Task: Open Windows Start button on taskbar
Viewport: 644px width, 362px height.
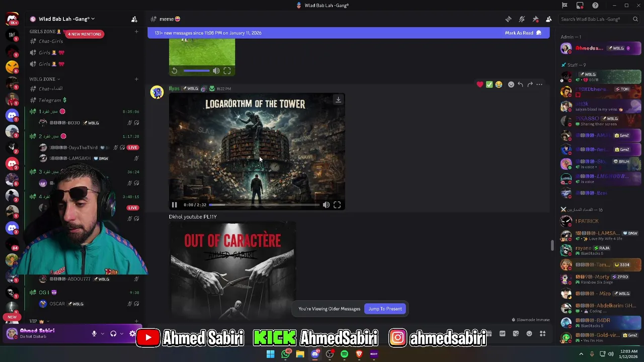Action: tap(270, 354)
